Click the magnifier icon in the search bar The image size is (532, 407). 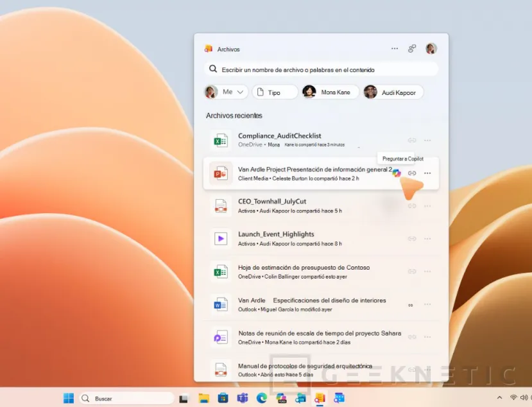[213, 69]
